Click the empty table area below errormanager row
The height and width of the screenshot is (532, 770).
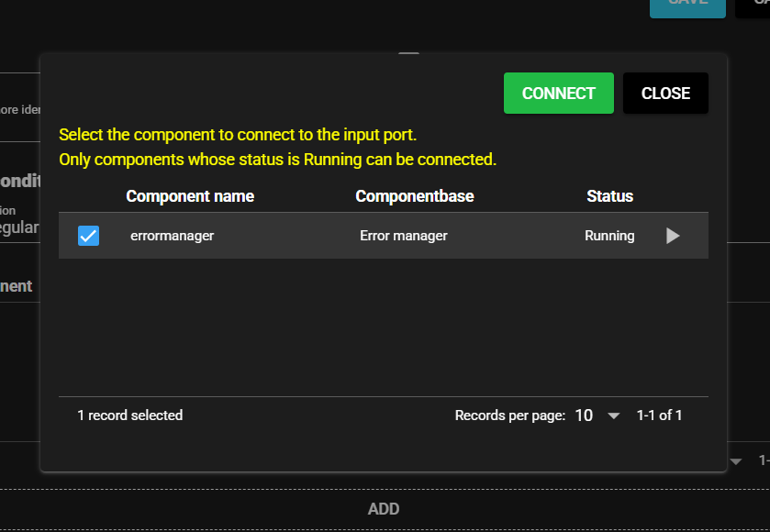[x=383, y=326]
